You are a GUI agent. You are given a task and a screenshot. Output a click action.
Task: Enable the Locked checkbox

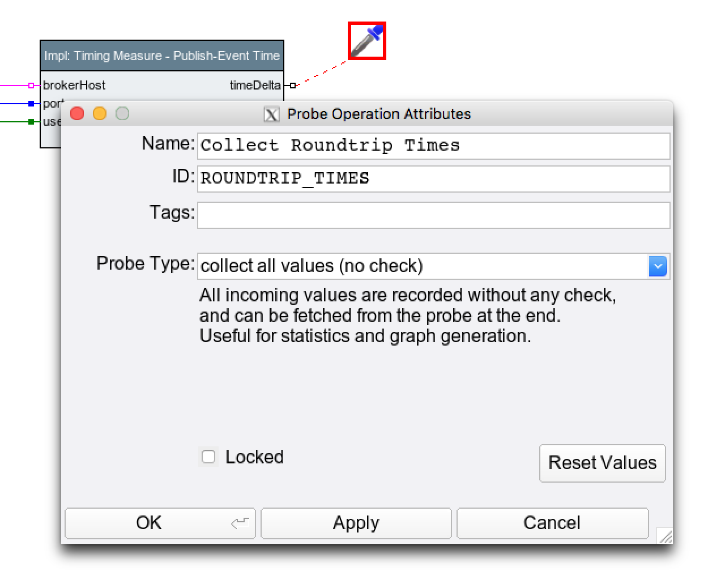tap(208, 457)
